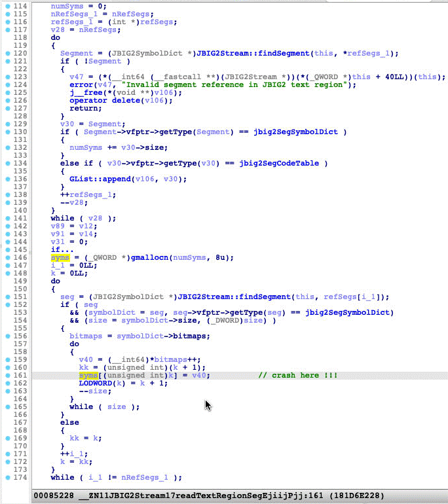
Task: Toggle breakpoint on line 127 return statement
Action: 6,108
